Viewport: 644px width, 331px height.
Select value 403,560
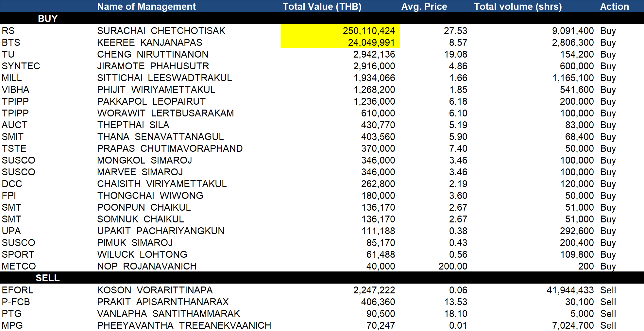[378, 137]
